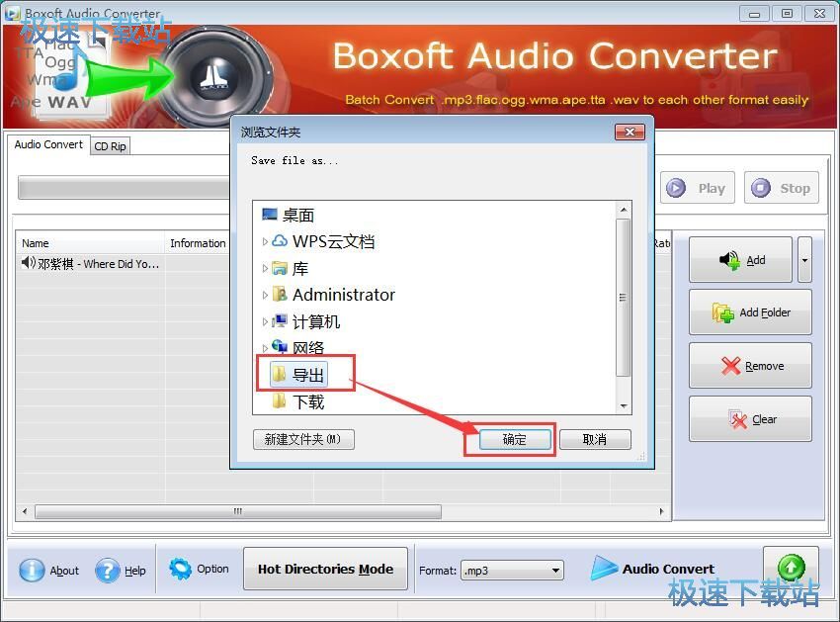Close the 浏览文件夹 dialog

pyautogui.click(x=630, y=132)
